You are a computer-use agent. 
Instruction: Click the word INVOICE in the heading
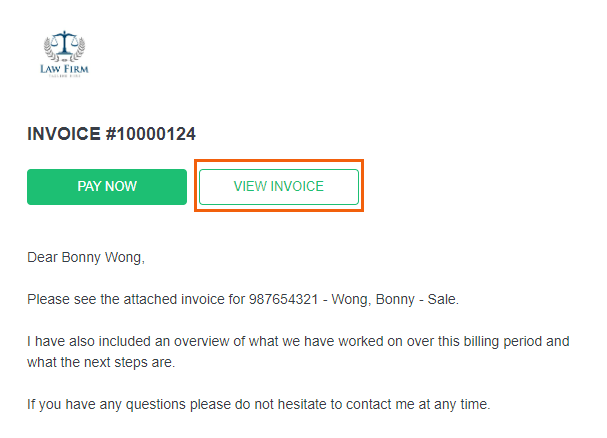tap(64, 134)
